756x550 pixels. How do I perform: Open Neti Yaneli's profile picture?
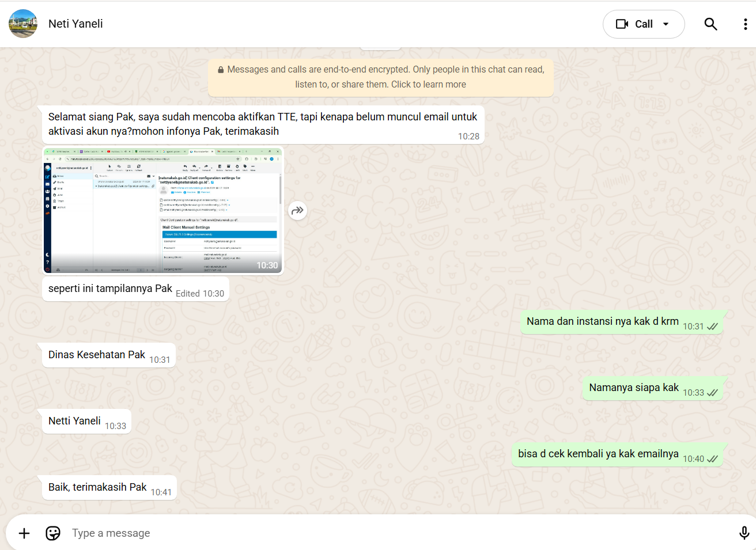click(x=23, y=24)
